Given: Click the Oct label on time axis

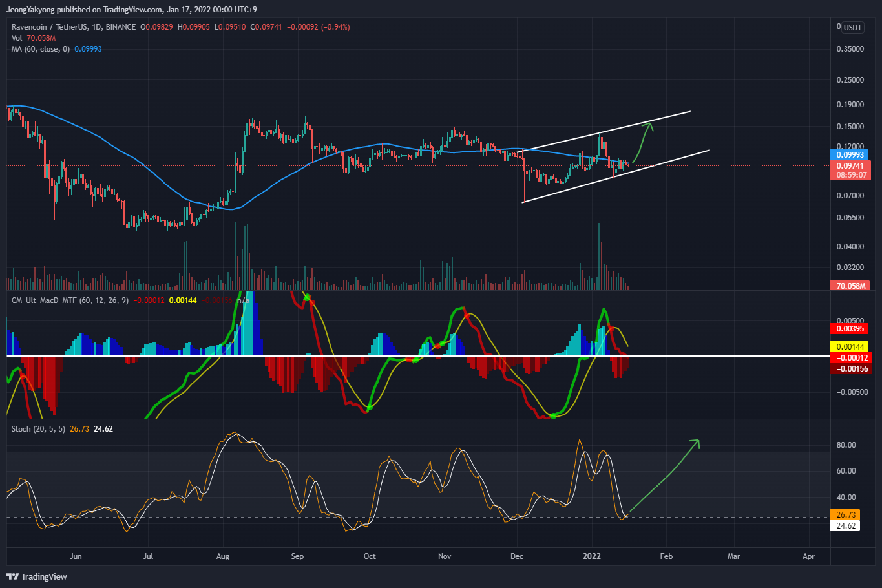Looking at the screenshot, I should tap(370, 556).
